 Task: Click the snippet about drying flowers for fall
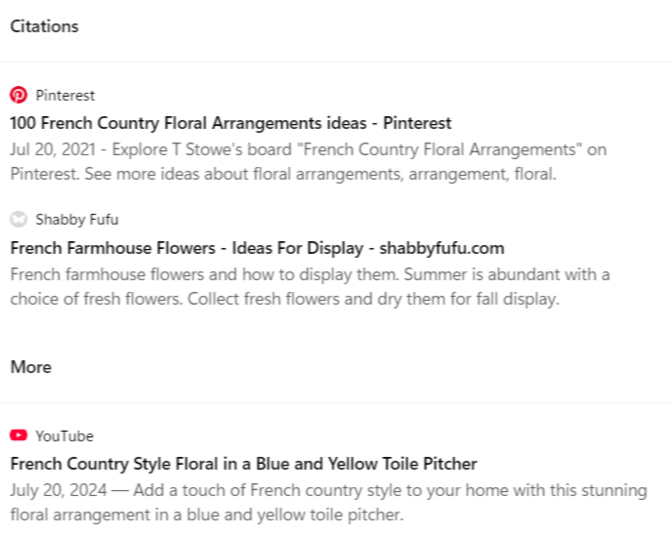tap(310, 286)
